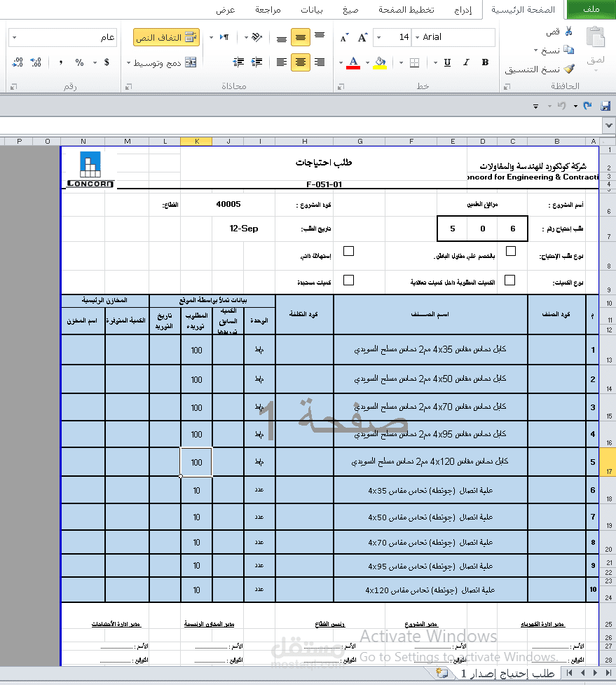This screenshot has width=616, height=685.
Task: Select the طلب إحتياج إصدار 1 sheet tab
Action: (x=507, y=673)
